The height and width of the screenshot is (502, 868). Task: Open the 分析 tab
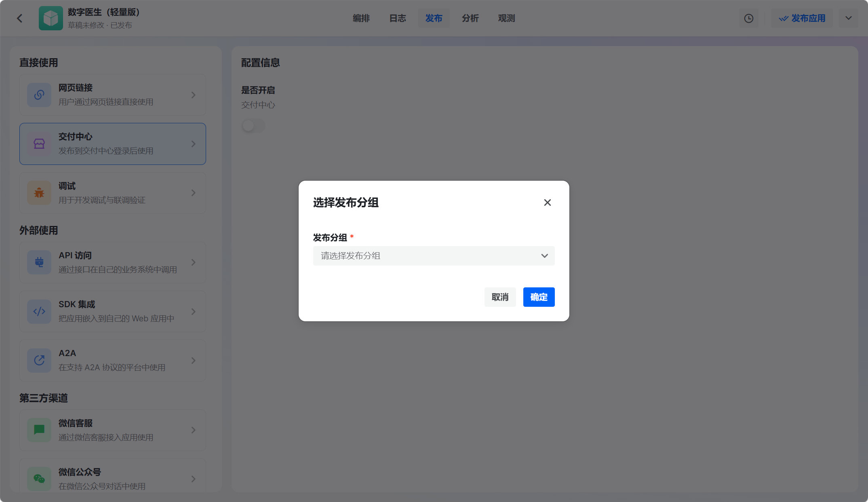click(470, 18)
